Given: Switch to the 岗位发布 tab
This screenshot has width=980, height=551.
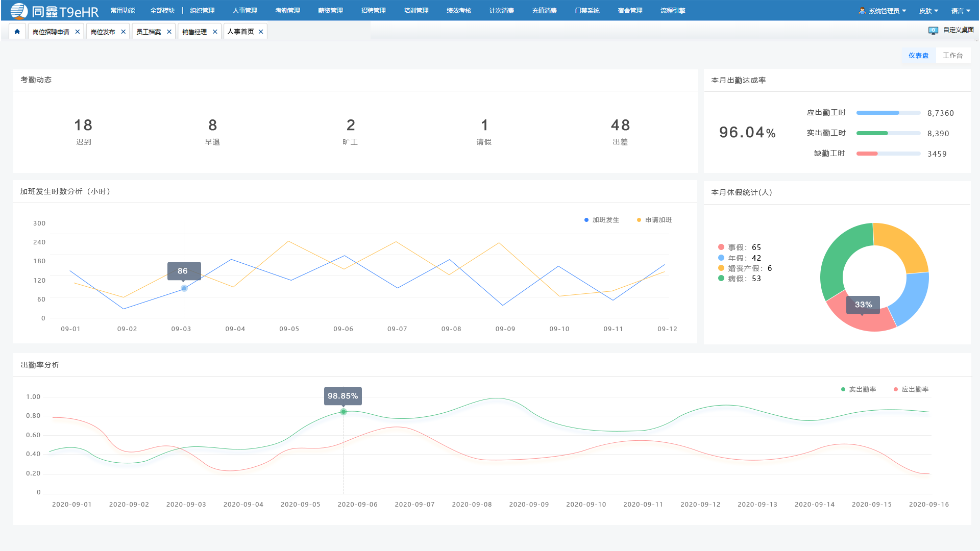Looking at the screenshot, I should point(103,32).
